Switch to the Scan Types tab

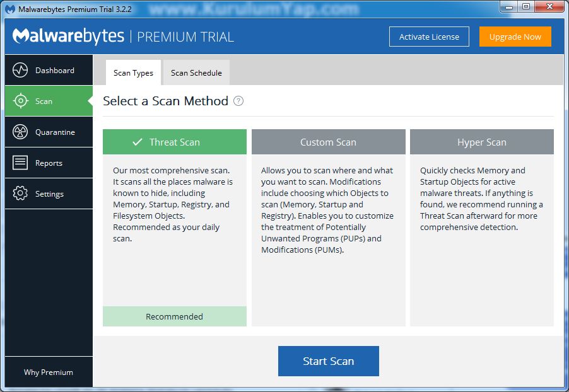pos(133,72)
